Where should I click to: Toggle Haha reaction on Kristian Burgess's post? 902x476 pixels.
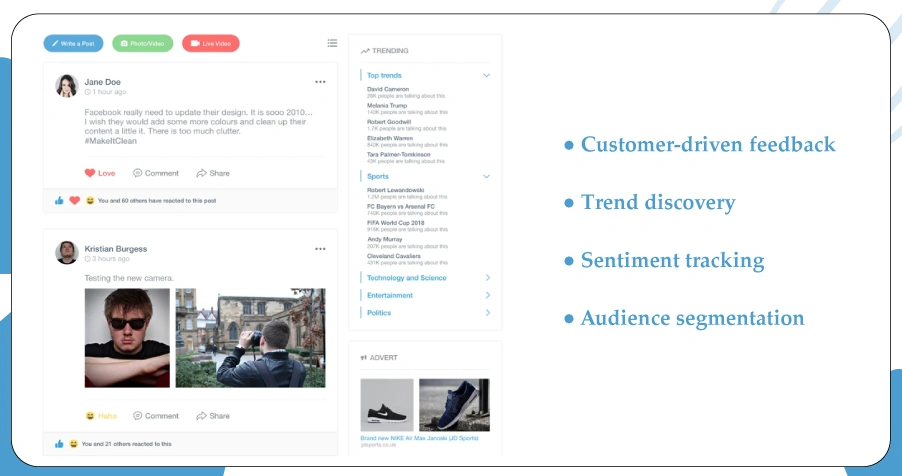[101, 416]
